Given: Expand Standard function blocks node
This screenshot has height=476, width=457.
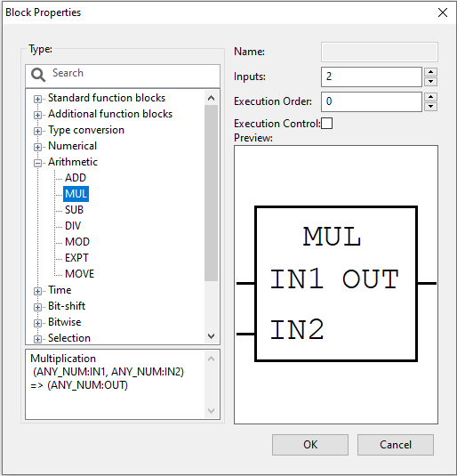Looking at the screenshot, I should (37, 99).
